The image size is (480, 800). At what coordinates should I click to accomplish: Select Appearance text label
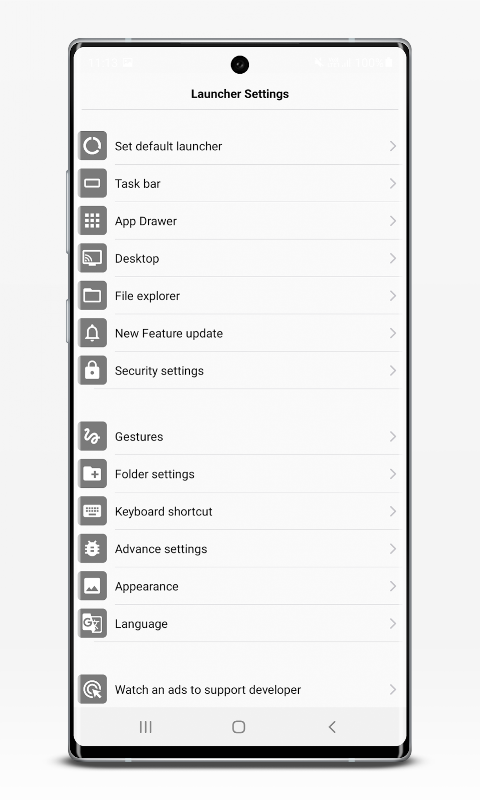click(147, 587)
